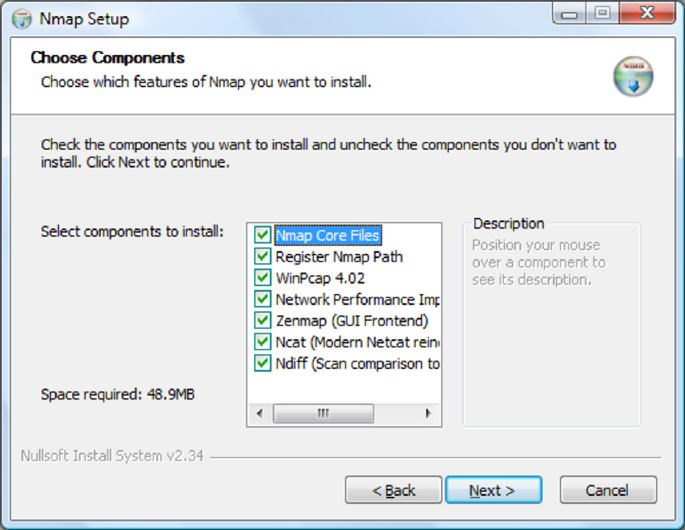Click the Nmap installer logo icon
This screenshot has height=530, width=685.
633,77
